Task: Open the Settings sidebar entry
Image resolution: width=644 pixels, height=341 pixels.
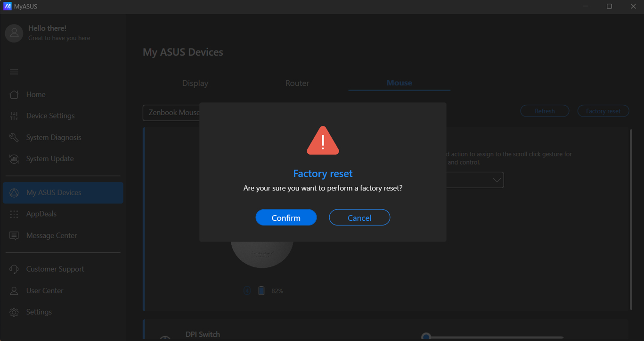Action: 63,312
